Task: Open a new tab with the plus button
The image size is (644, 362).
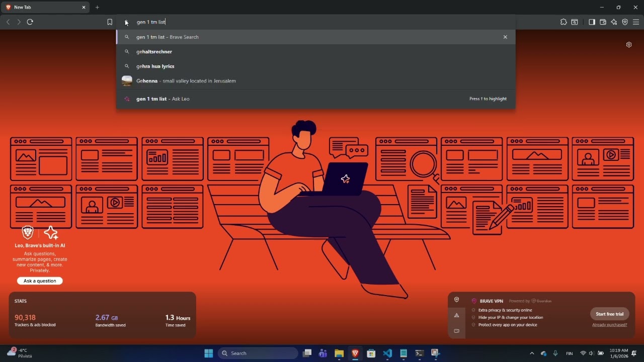Action: click(x=97, y=8)
